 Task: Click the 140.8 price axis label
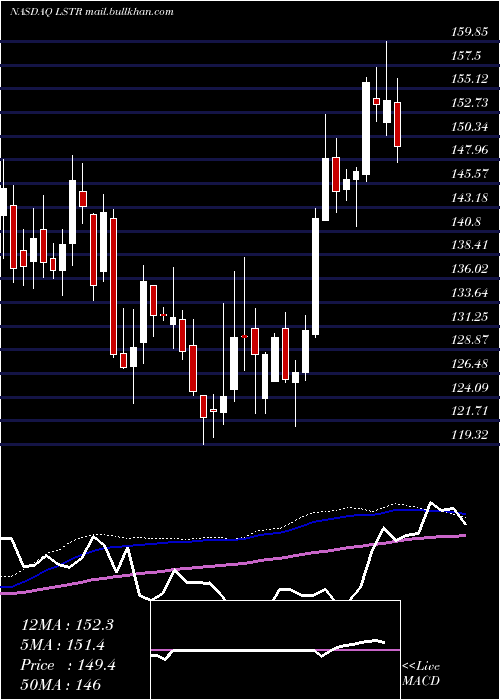(x=467, y=221)
